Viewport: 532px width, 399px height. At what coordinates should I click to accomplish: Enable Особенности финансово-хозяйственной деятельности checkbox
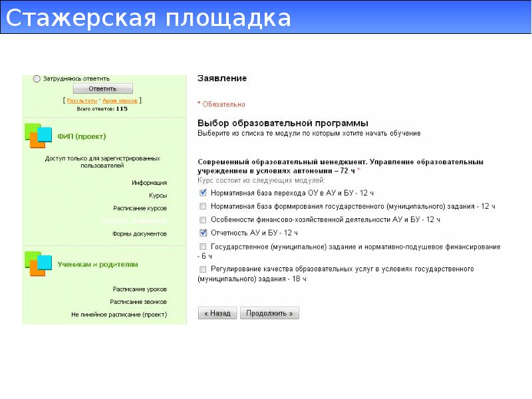click(203, 219)
